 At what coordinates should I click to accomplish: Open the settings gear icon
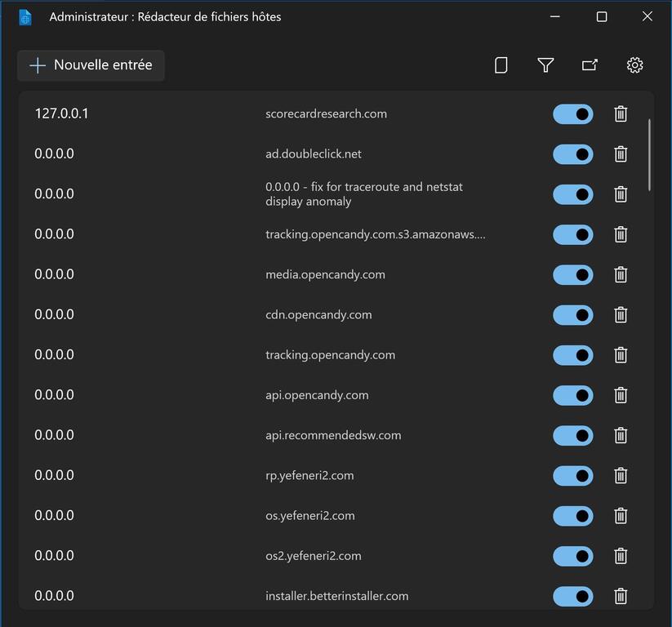point(634,65)
